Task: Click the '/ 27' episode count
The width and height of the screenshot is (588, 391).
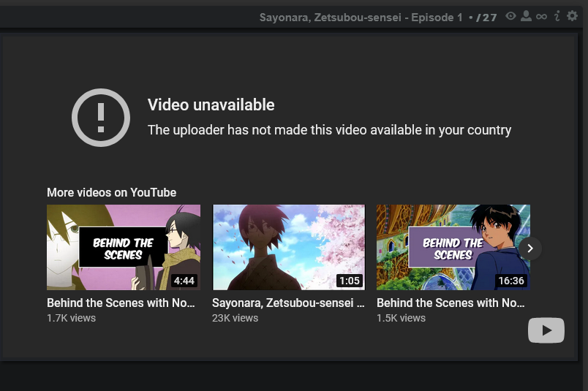Action: (486, 18)
